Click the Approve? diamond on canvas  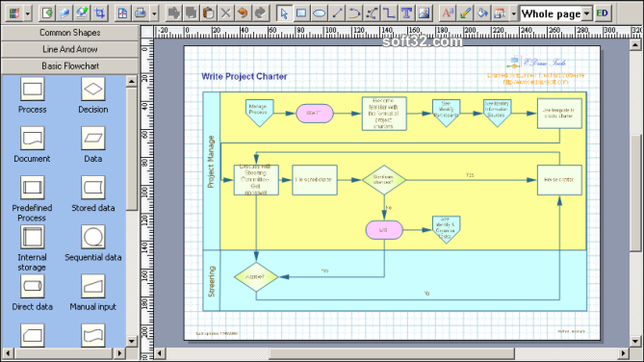point(256,277)
